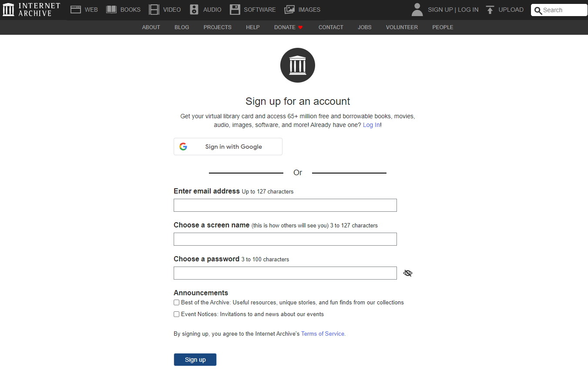Screen dimensions: 588x377
Task: Select the IMAGES icon
Action: point(288,9)
